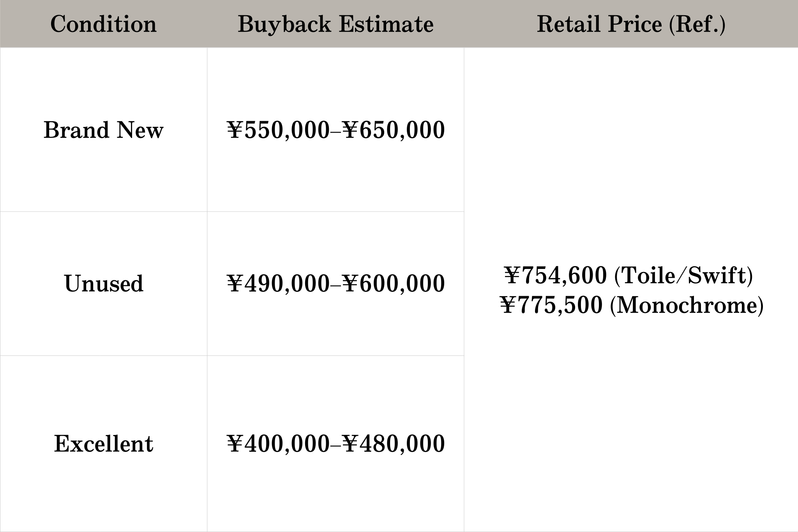Screen dimensions: 798x532
Task: Click the ¥650,000 upper estimate
Action: (394, 130)
